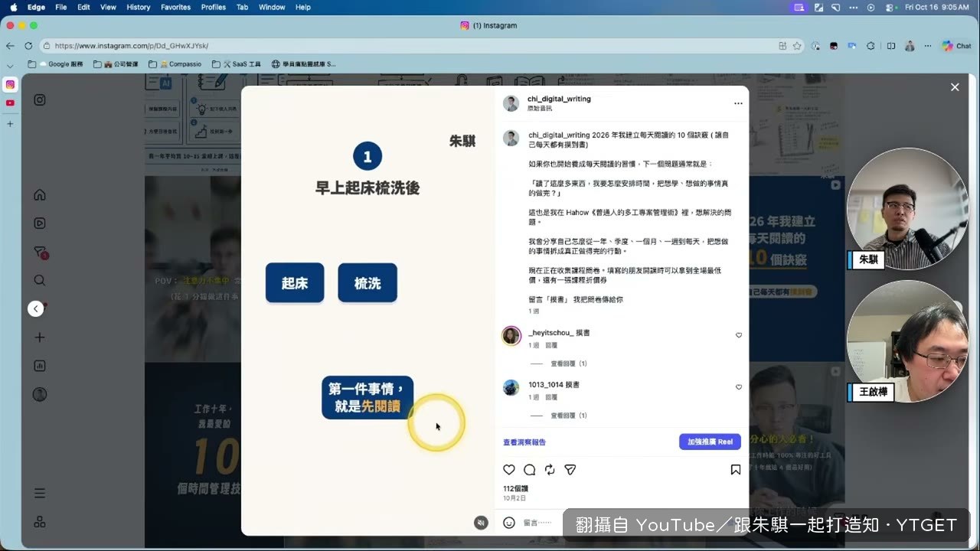Viewport: 980px width, 551px height.
Task: Save the post with the bookmark icon
Action: [736, 470]
